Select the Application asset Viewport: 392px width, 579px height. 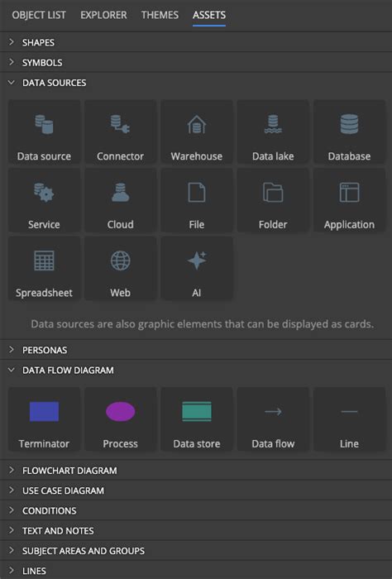coord(349,200)
